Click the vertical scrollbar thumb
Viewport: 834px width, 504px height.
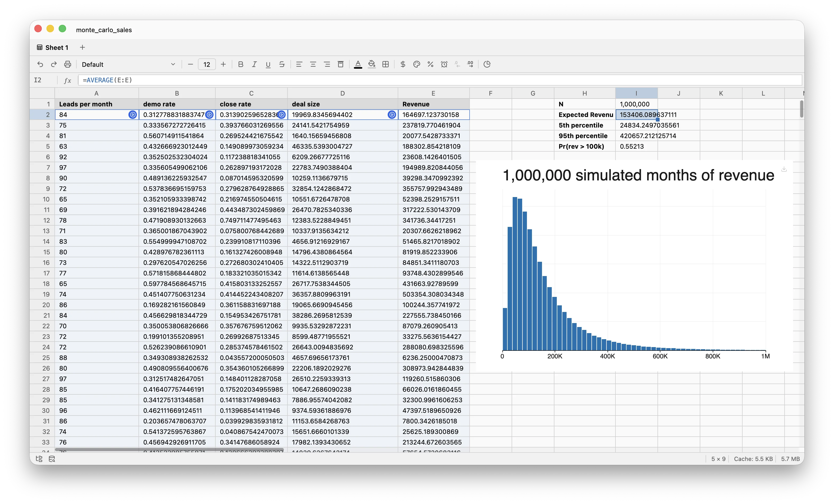(801, 109)
